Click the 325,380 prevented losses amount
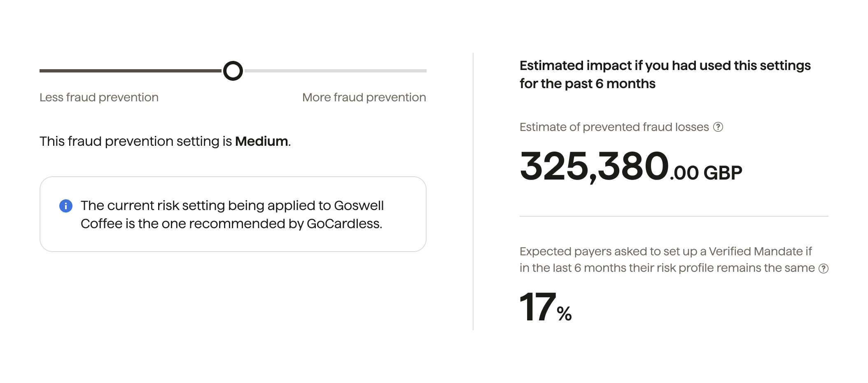The width and height of the screenshot is (868, 383). click(593, 167)
